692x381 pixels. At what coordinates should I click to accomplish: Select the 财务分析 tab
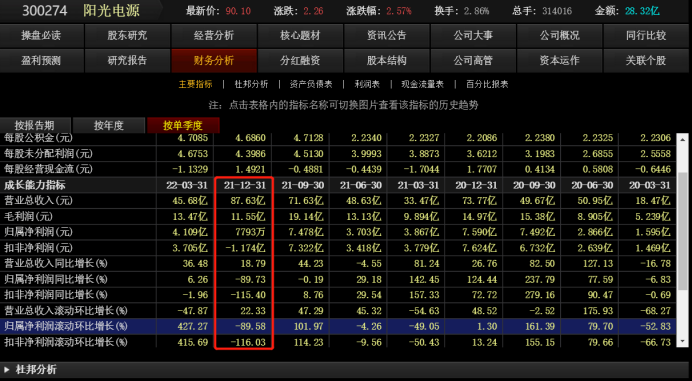214,60
